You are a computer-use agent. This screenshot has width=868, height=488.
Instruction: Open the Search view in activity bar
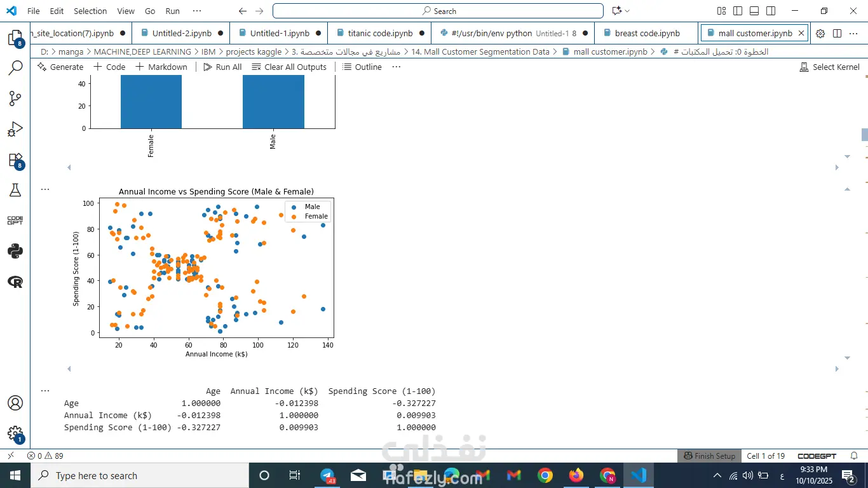[15, 67]
